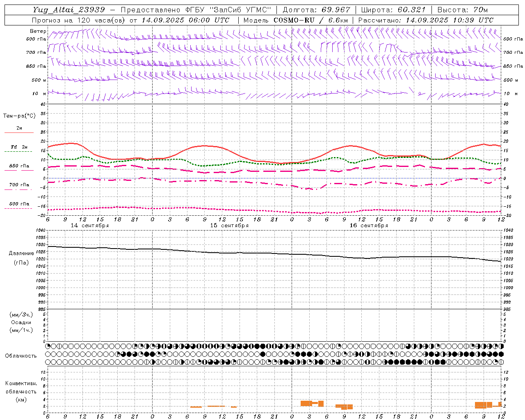Viewport: 525px width, 420px height.
Task: Click the Тем-ра(°C) panel label
Action: (x=19, y=116)
